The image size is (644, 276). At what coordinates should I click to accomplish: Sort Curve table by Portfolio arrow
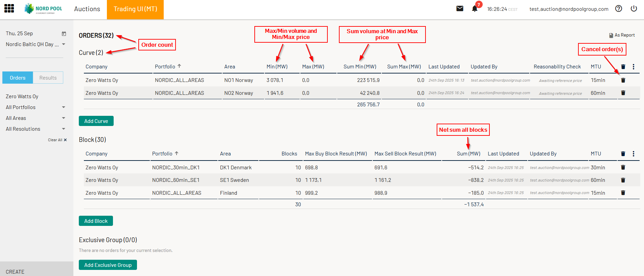pyautogui.click(x=179, y=66)
